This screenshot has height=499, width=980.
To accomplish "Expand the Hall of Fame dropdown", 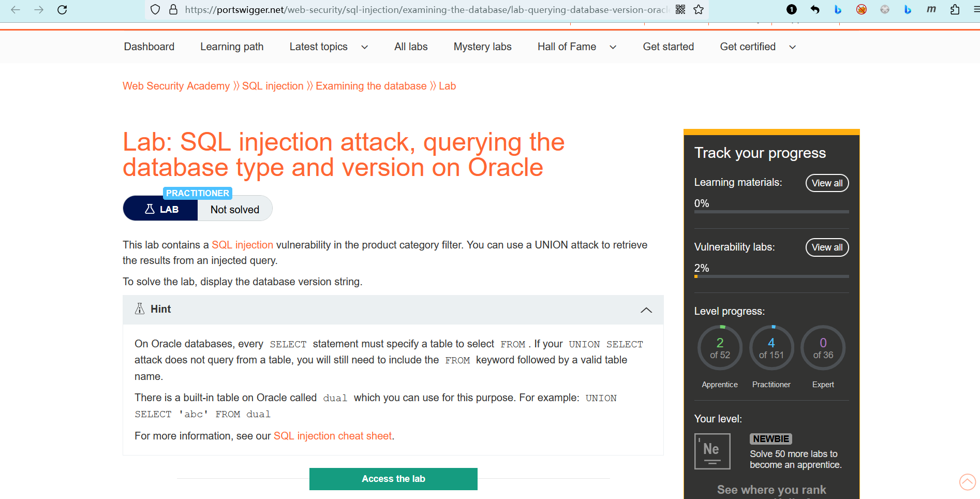I will tap(613, 47).
